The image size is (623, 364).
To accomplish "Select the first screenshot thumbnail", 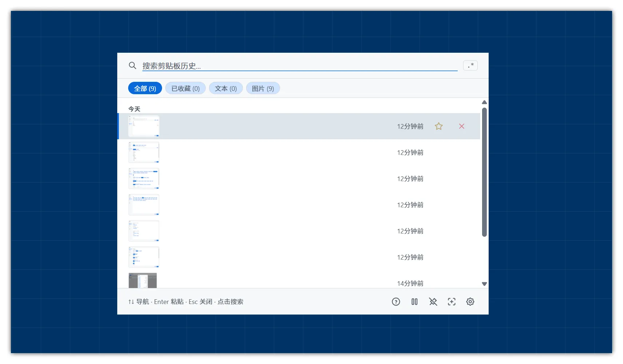I will pyautogui.click(x=144, y=126).
